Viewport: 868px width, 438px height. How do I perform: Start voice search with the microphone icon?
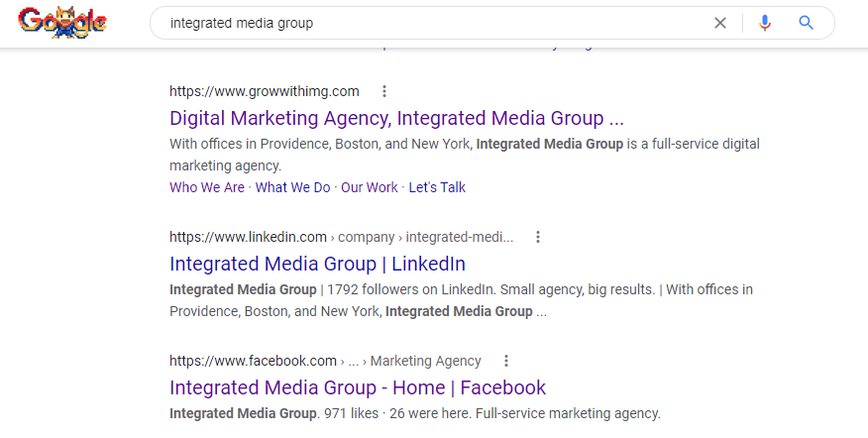[x=765, y=23]
